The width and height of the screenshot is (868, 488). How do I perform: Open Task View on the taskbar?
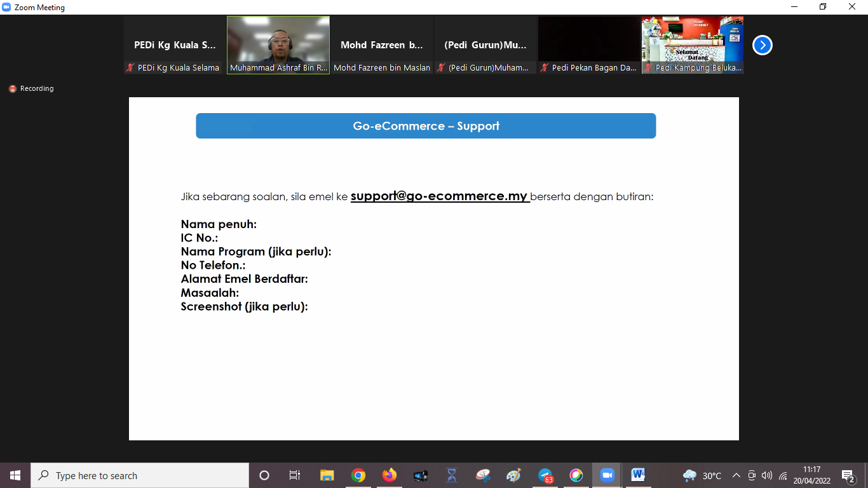tap(295, 475)
